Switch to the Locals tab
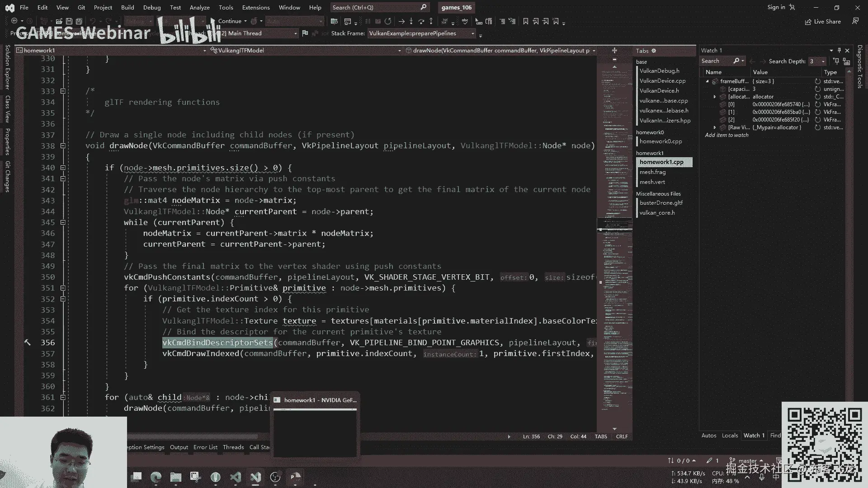 click(x=730, y=436)
